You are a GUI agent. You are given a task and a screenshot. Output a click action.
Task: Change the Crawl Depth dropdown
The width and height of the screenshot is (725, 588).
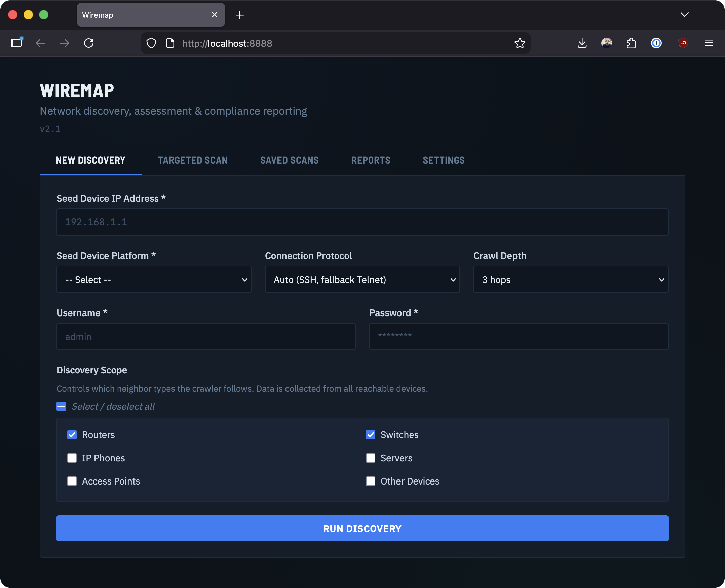click(x=570, y=280)
